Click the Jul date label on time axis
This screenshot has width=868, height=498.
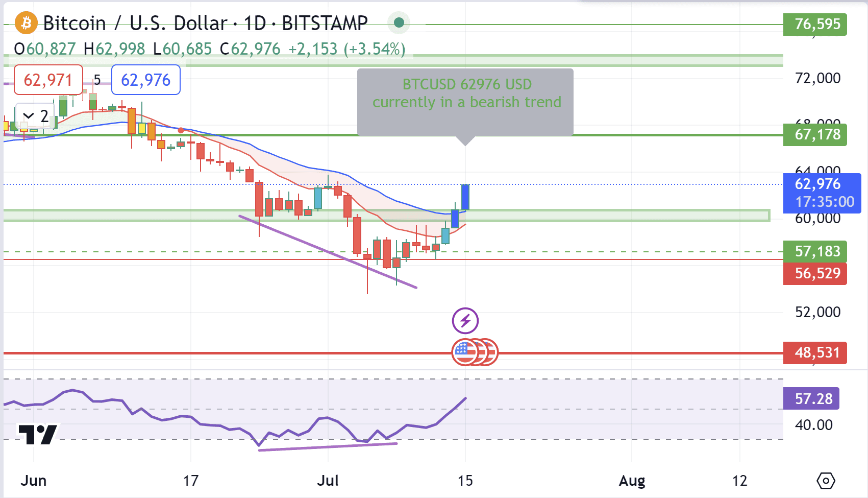(328, 481)
